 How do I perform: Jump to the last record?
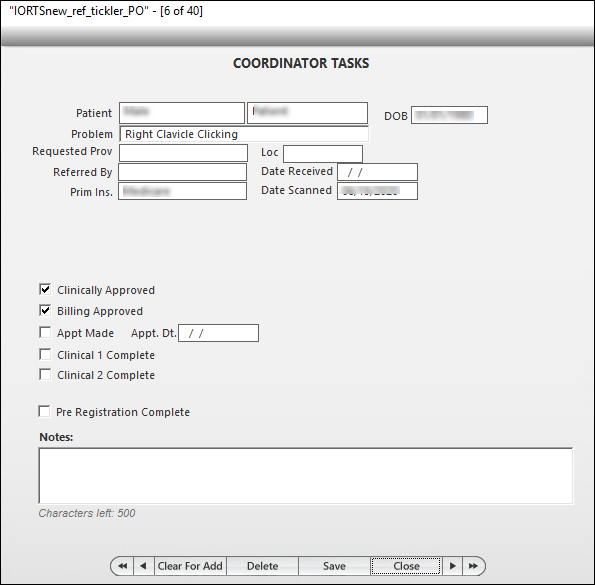474,566
